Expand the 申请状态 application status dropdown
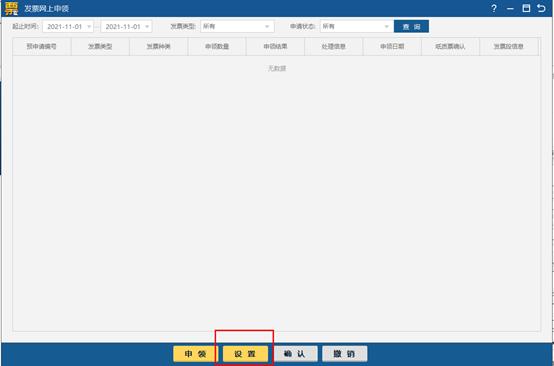The image size is (554, 366). point(386,26)
